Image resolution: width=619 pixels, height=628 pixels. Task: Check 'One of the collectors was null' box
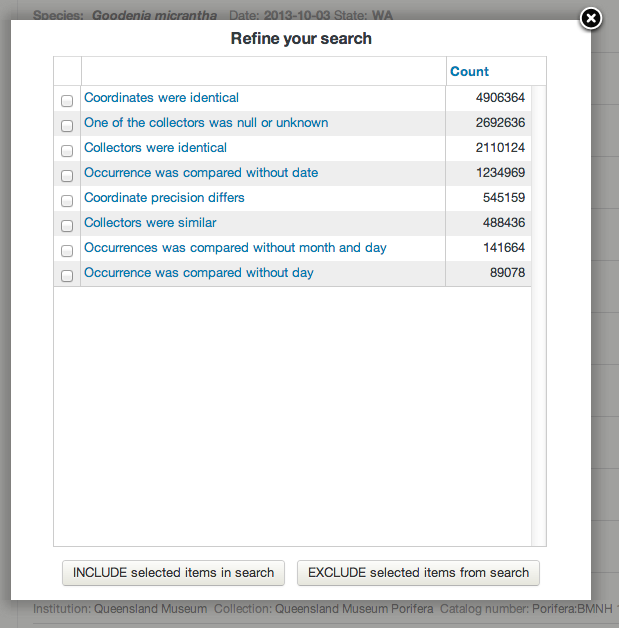coord(67,126)
